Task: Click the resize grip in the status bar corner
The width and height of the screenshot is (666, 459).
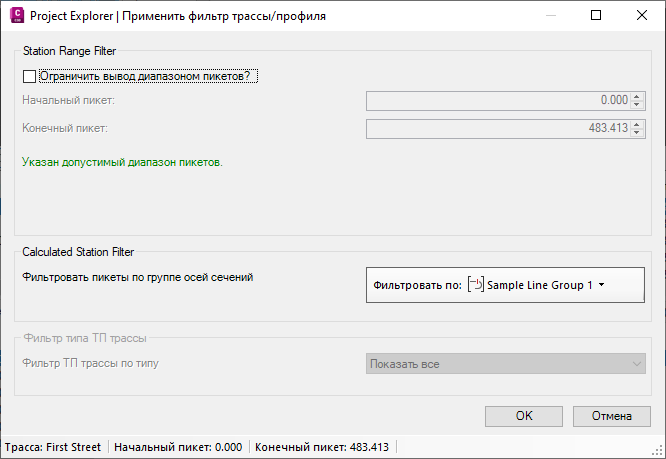Action: 658,451
